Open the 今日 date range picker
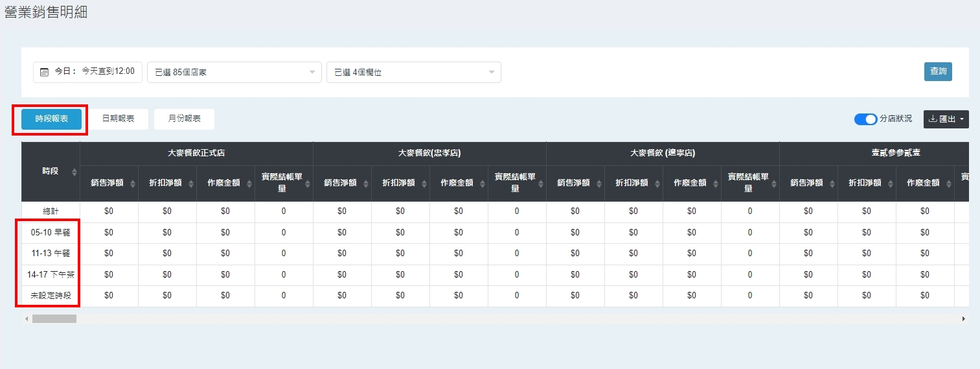The width and height of the screenshot is (980, 369). click(x=87, y=72)
